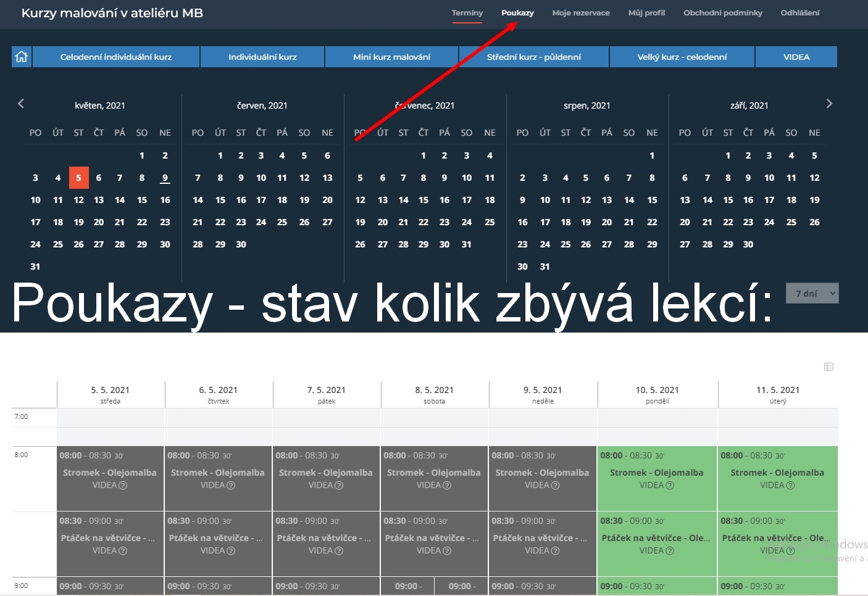Click the 5. 5. 2021 středa column header

click(111, 395)
